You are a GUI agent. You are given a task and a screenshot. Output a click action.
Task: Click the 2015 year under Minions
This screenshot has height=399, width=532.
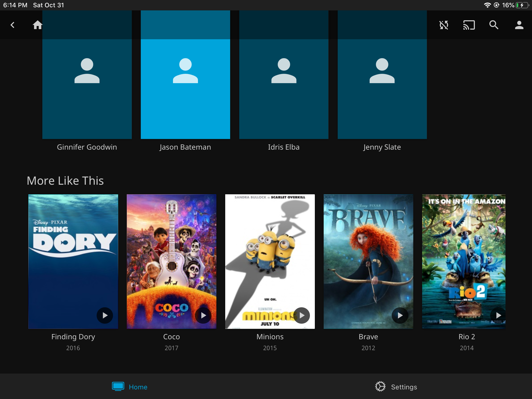[270, 348]
